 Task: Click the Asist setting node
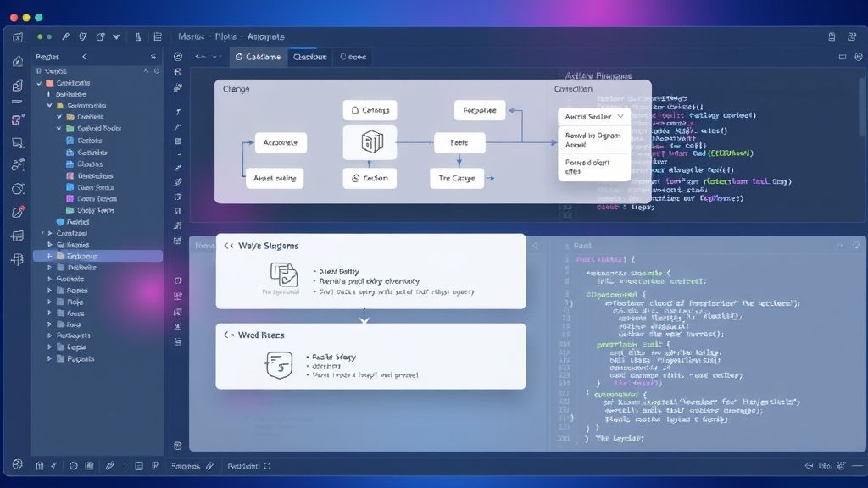point(274,178)
